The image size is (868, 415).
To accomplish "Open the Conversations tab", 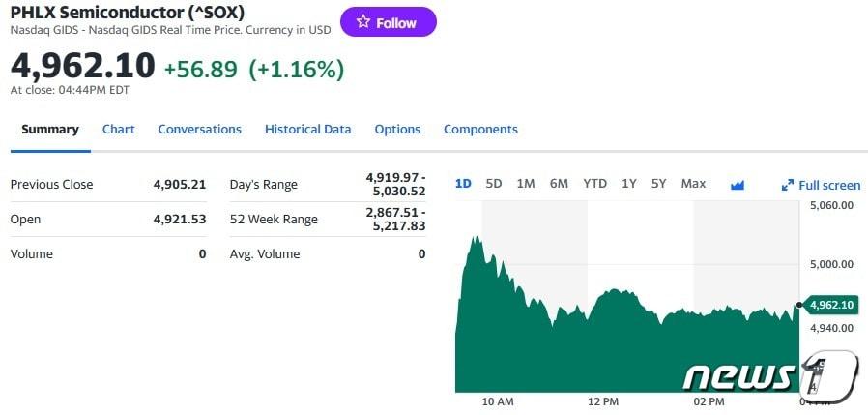I will click(199, 129).
